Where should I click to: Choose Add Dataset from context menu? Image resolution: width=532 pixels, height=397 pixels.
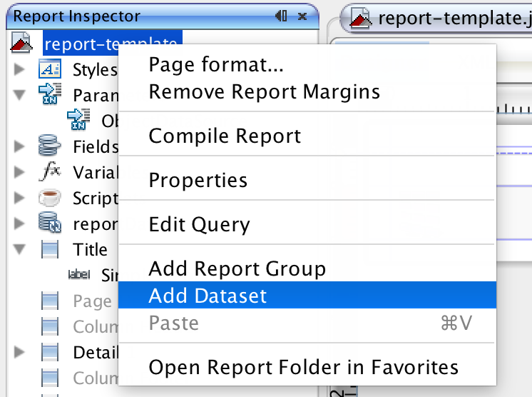208,296
